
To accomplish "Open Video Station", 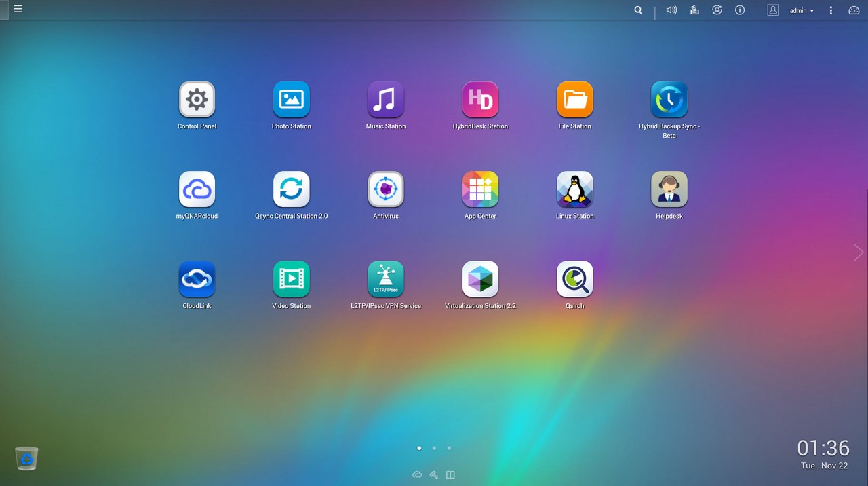I will pos(292,279).
